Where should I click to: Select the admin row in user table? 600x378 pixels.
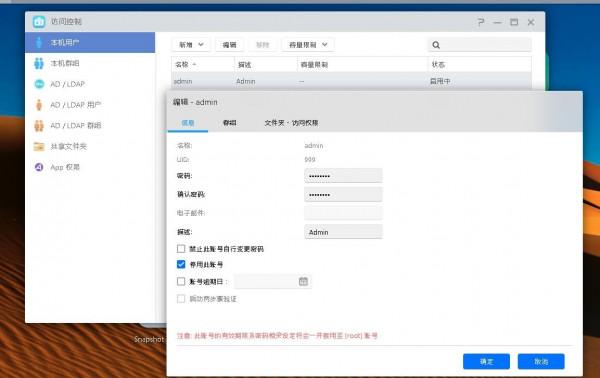(x=351, y=81)
